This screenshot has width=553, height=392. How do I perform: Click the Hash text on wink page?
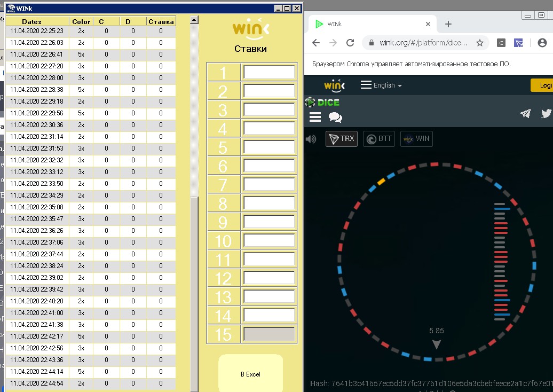coord(431,383)
